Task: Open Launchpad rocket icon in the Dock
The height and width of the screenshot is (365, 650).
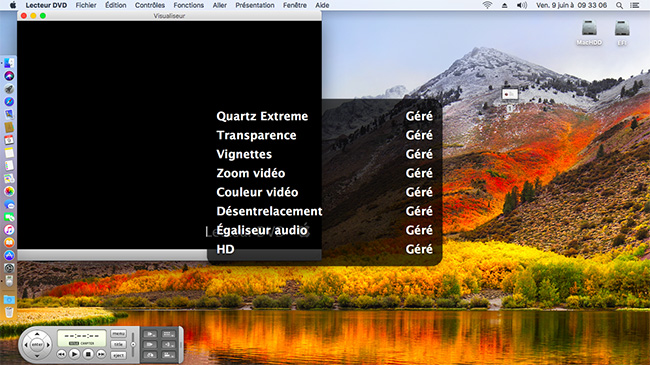Action: point(9,89)
